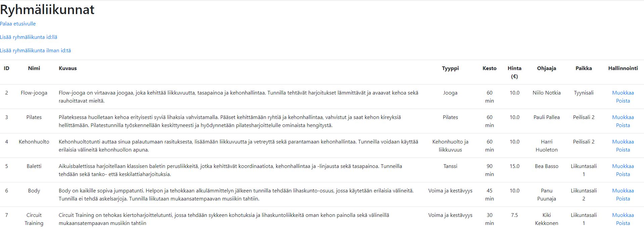Click Muokkaa on the Kehonhuolto row

pyautogui.click(x=623, y=141)
